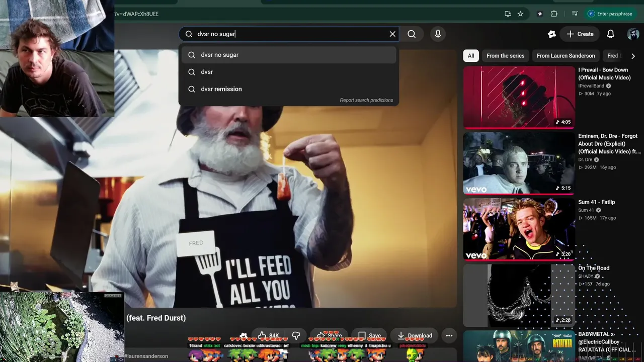Open more actions three-dot menu

tap(449, 335)
